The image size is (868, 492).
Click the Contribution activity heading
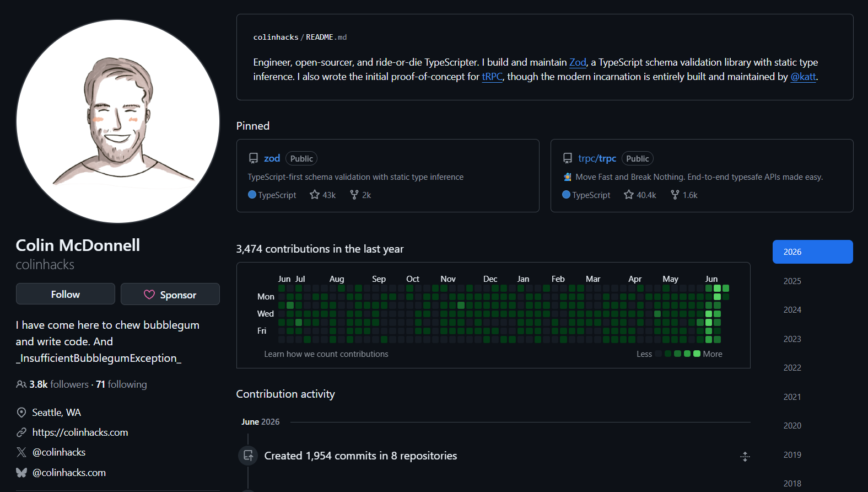click(x=285, y=394)
